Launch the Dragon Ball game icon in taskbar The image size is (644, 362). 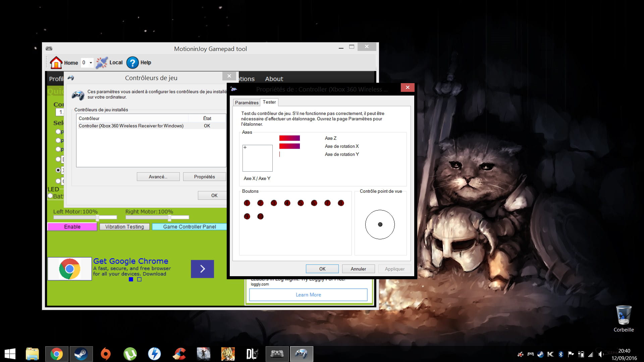(228, 354)
